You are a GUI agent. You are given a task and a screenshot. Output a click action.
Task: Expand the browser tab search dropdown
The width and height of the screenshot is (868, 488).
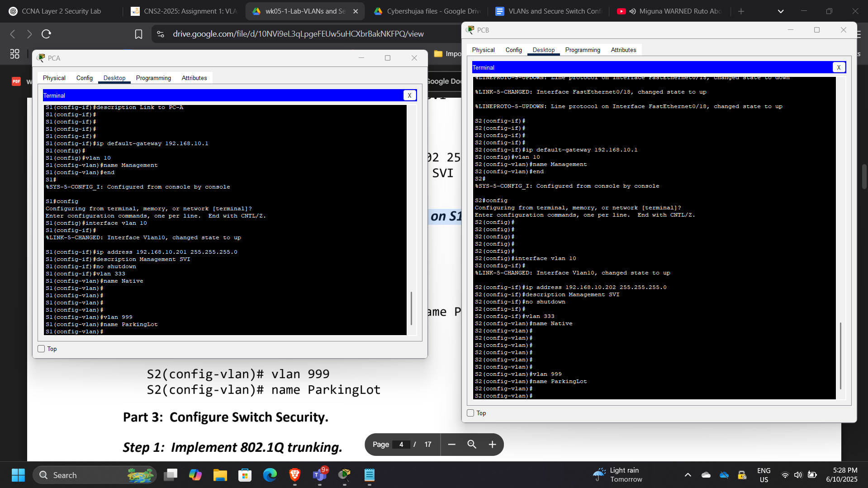click(x=780, y=11)
